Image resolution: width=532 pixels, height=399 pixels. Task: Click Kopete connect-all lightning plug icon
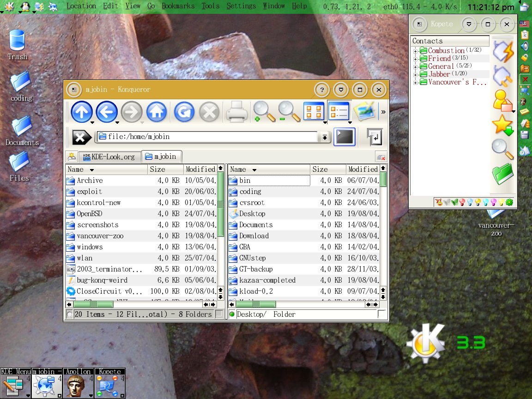[x=503, y=52]
